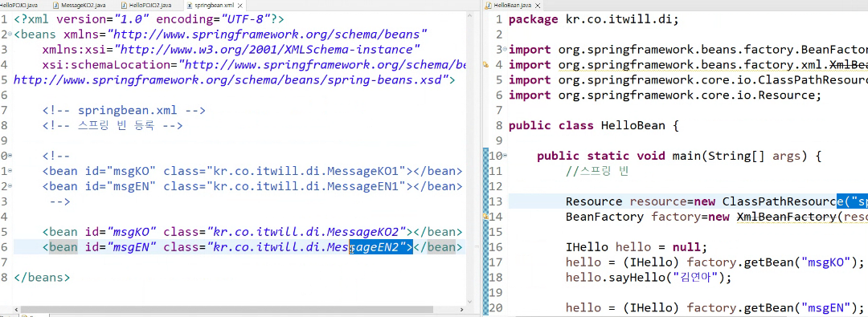Click 'public class HelloBean {' declaration
The height and width of the screenshot is (317, 868).
[593, 125]
